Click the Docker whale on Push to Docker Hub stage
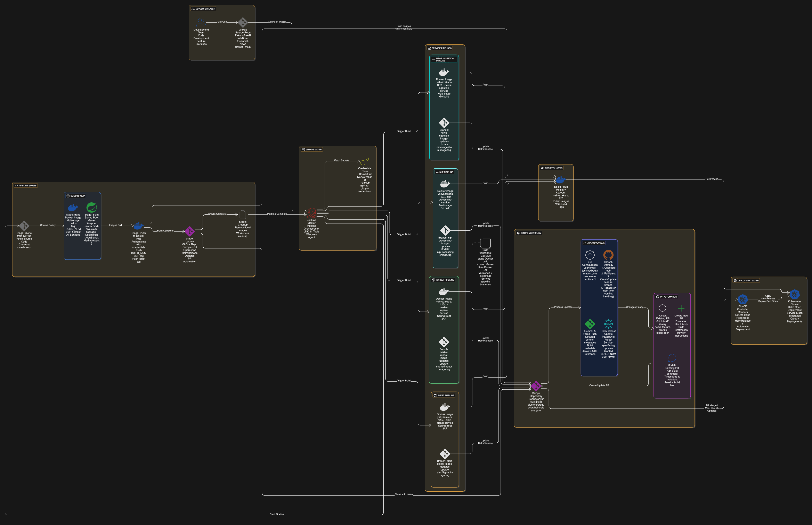The width and height of the screenshot is (812, 525). click(x=138, y=226)
